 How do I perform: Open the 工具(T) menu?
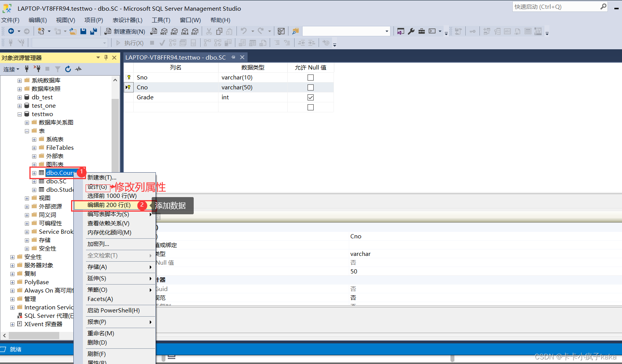(x=161, y=20)
